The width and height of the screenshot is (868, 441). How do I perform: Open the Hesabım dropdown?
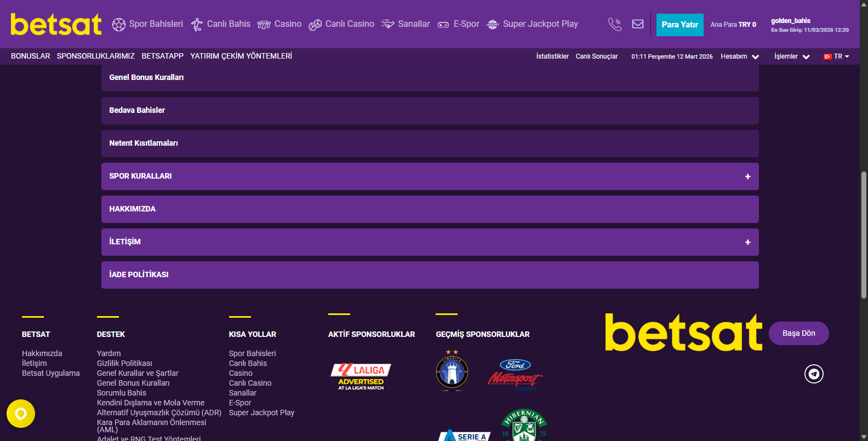740,56
